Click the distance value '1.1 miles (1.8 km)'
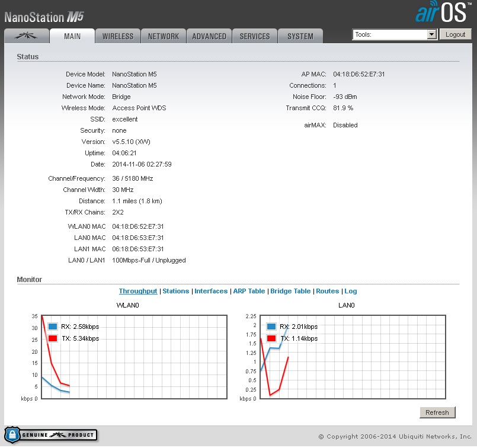Viewport: 477px width, 448px height. pos(137,201)
